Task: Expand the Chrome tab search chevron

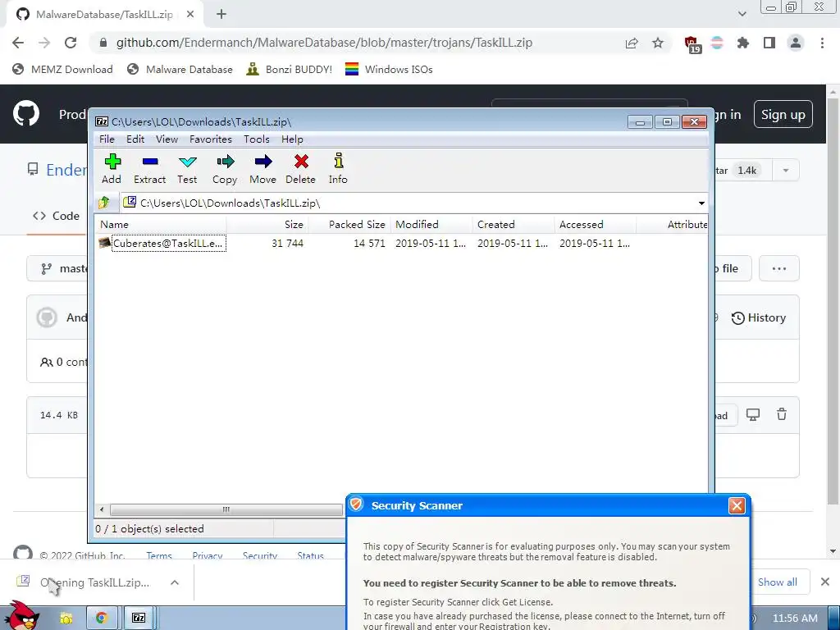Action: click(742, 14)
